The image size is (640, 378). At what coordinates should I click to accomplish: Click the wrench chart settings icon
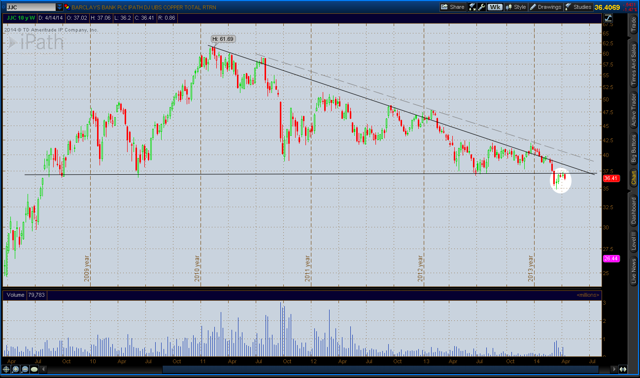pos(482,7)
